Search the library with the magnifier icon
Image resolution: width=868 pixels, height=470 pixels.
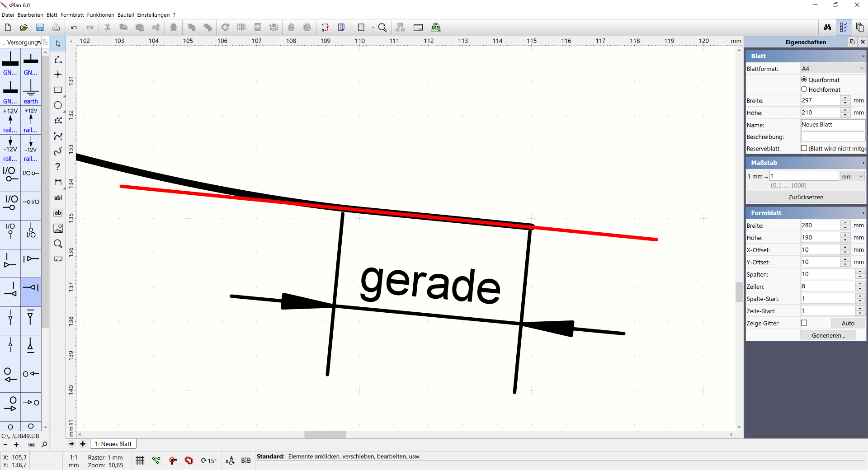(44, 445)
